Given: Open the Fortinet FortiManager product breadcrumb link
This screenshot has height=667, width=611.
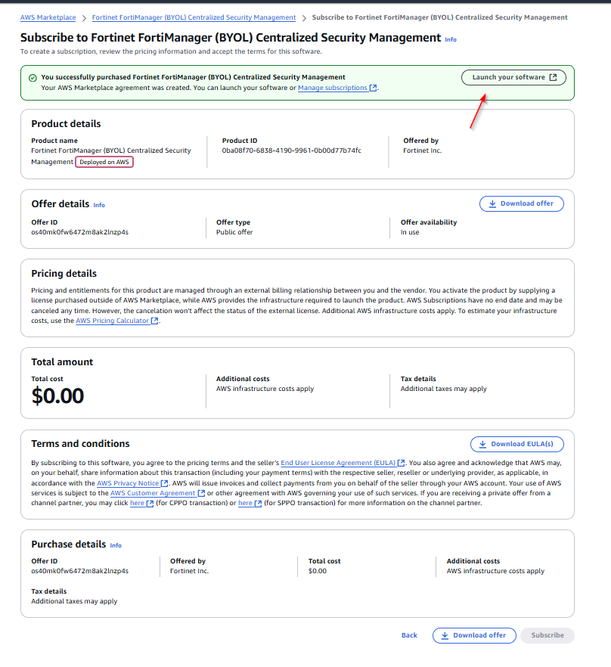Looking at the screenshot, I should click(x=193, y=18).
